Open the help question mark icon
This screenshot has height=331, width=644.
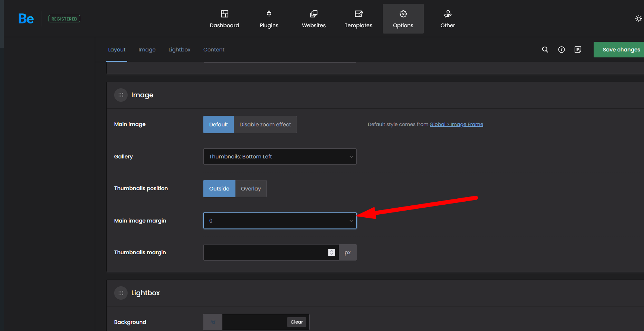click(562, 50)
